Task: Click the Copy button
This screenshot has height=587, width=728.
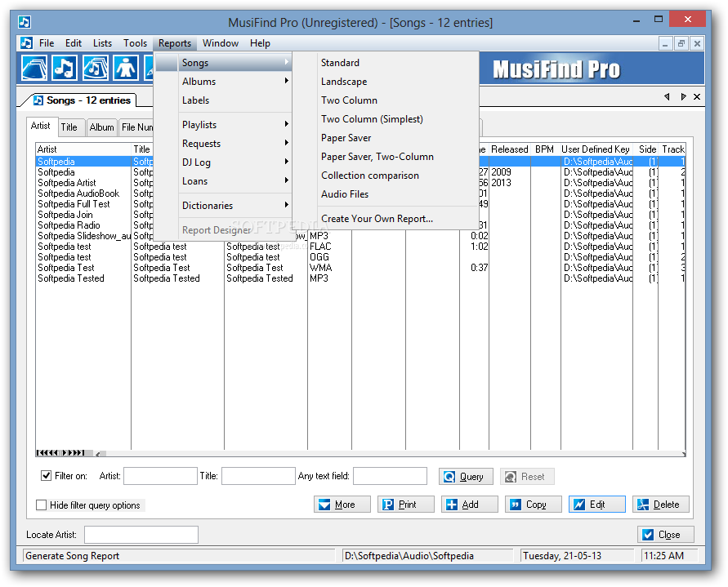Action: coord(534,505)
